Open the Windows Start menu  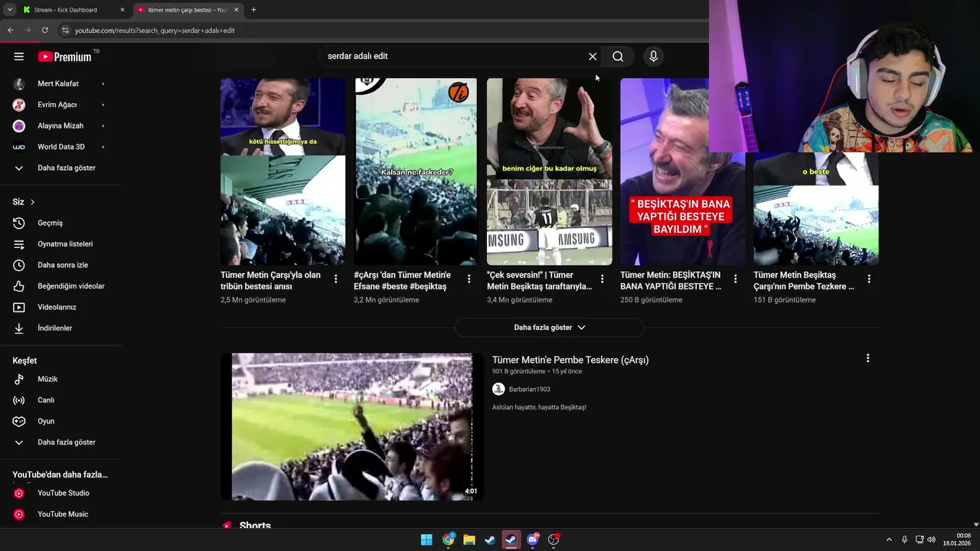point(426,540)
